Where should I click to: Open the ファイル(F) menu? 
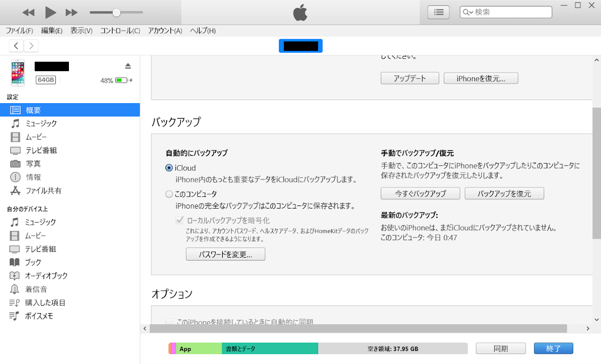click(19, 31)
